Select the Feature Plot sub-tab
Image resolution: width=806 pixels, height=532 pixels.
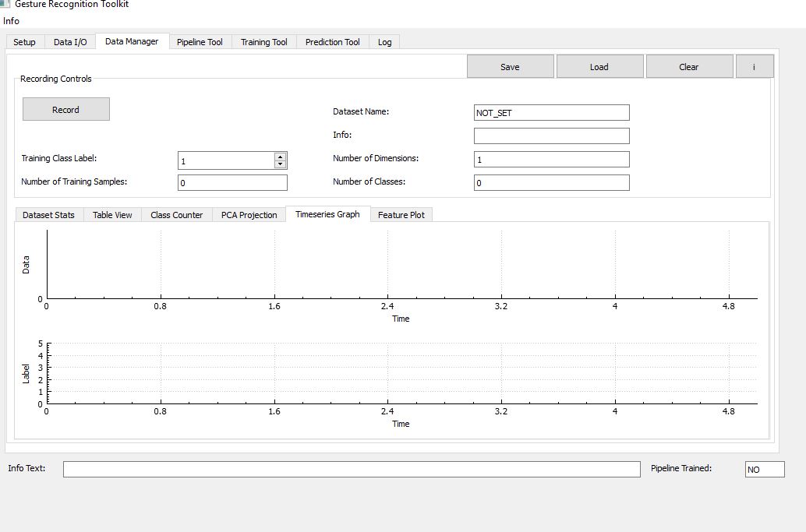[x=401, y=215]
